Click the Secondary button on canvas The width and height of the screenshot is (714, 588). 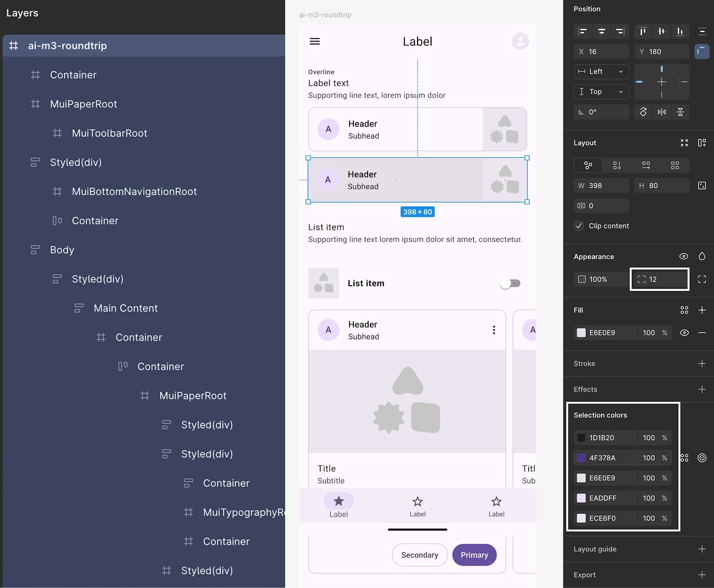coord(419,555)
